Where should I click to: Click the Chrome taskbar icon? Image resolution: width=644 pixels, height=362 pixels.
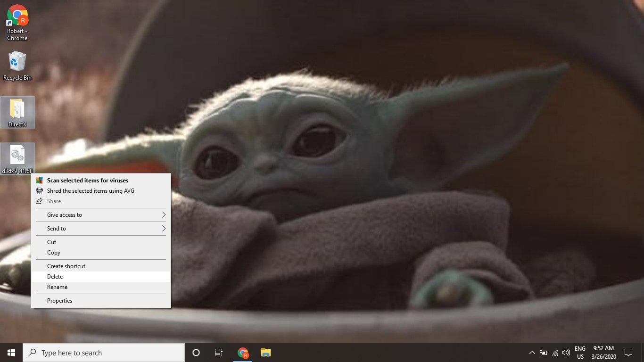tap(243, 353)
